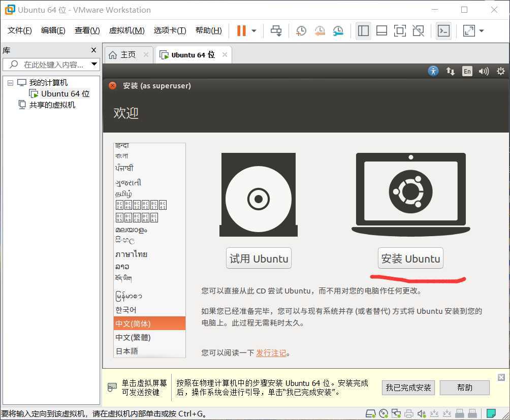
Task: Switch to Unity mode via the crossed-windows icon
Action: (x=418, y=31)
